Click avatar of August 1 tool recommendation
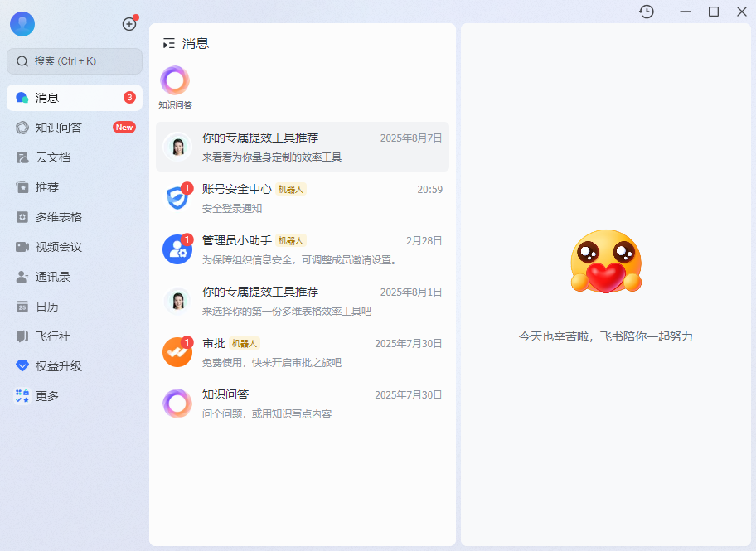 click(177, 301)
